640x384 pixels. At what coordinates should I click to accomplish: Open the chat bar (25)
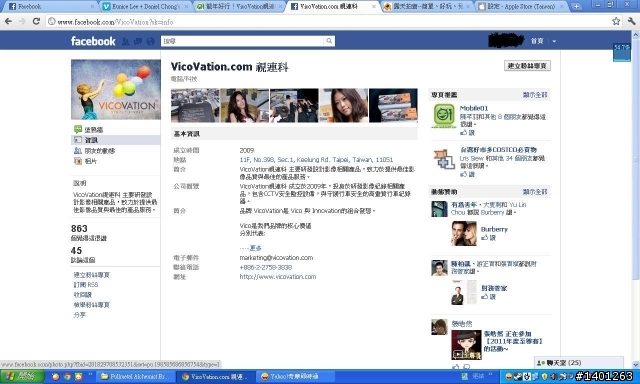tap(579, 362)
